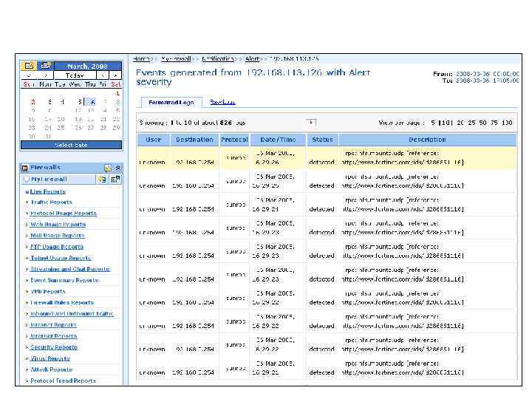This screenshot has width=532, height=399.
Task: Click Today in the calendar
Action: [75, 75]
